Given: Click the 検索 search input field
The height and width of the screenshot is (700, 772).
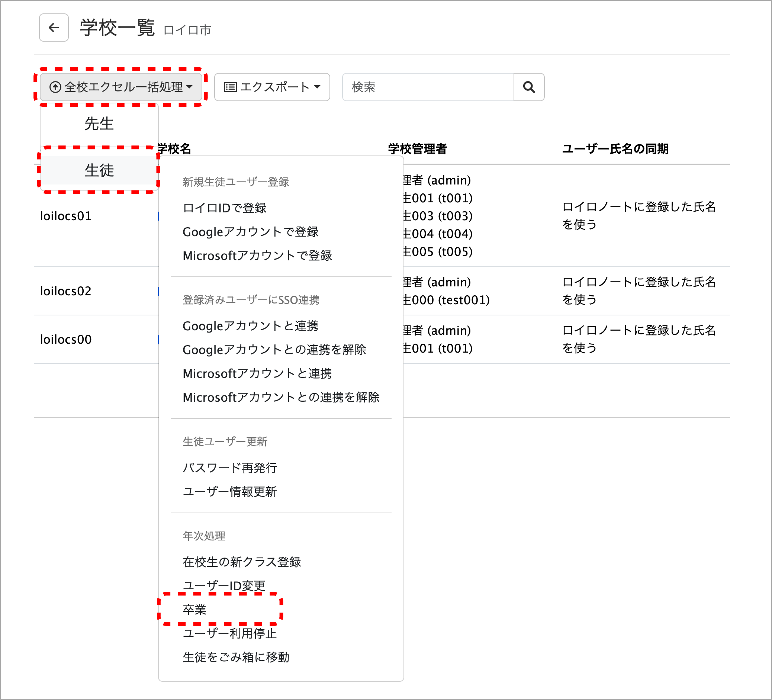Looking at the screenshot, I should point(427,87).
